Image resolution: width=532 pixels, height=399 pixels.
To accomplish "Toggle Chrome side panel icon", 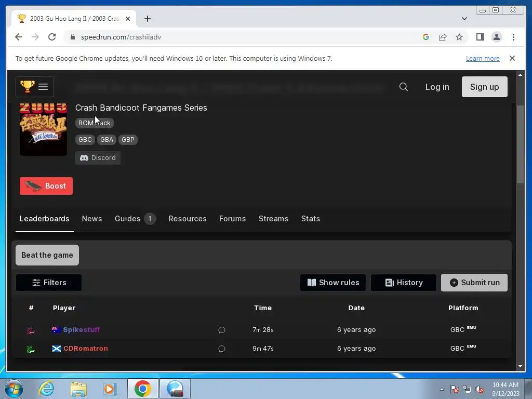I will pyautogui.click(x=480, y=37).
